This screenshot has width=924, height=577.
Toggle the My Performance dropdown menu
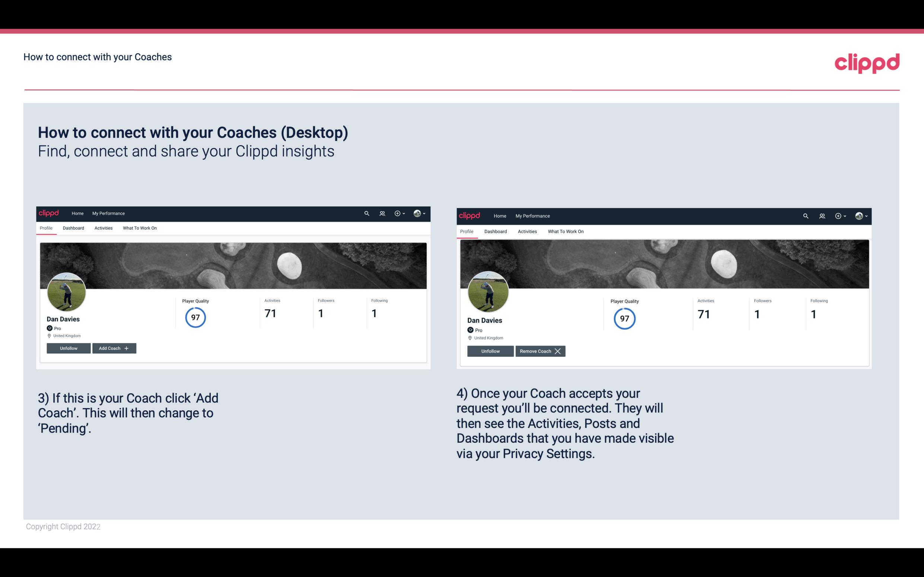tap(108, 214)
